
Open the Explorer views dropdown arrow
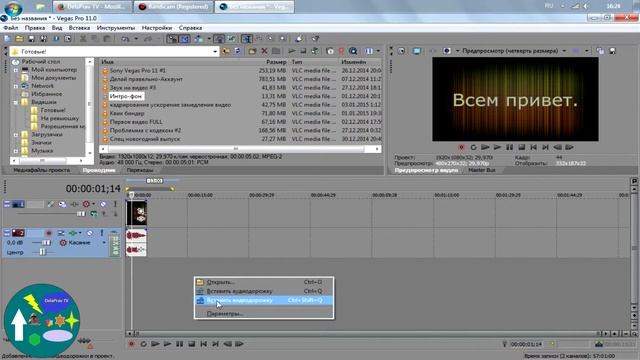click(378, 51)
